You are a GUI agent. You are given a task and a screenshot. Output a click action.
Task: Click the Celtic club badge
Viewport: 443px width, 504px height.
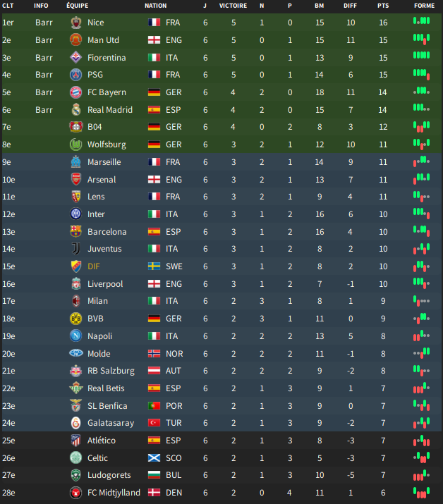(x=76, y=457)
